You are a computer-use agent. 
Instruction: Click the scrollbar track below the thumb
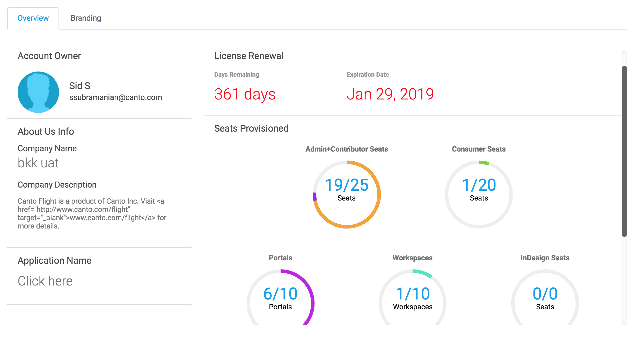click(624, 280)
